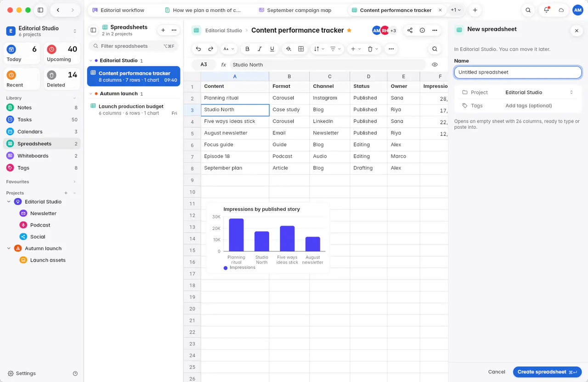Apply italic formatting to cell
This screenshot has width=588, height=382.
[260, 49]
